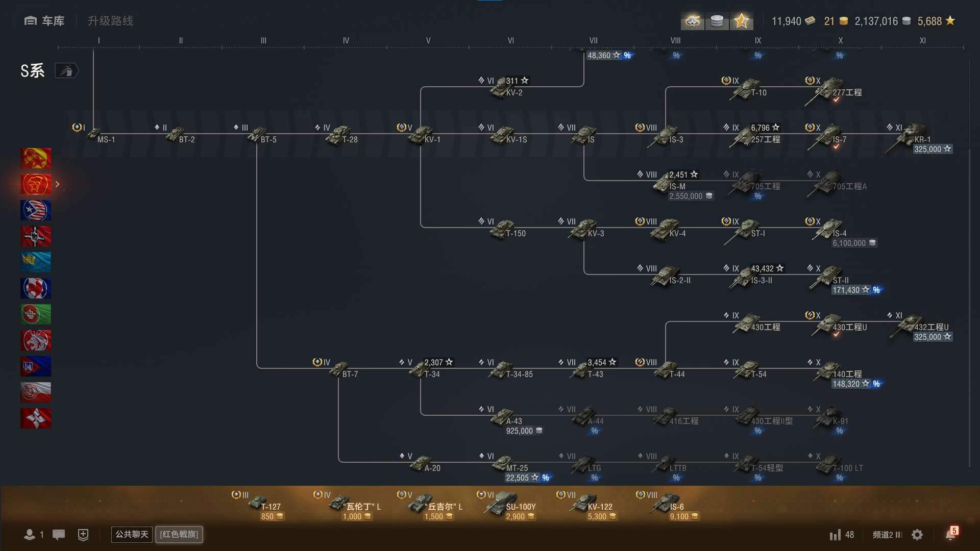
Task: Switch to the [红色戦旗] chat tab
Action: (x=179, y=534)
